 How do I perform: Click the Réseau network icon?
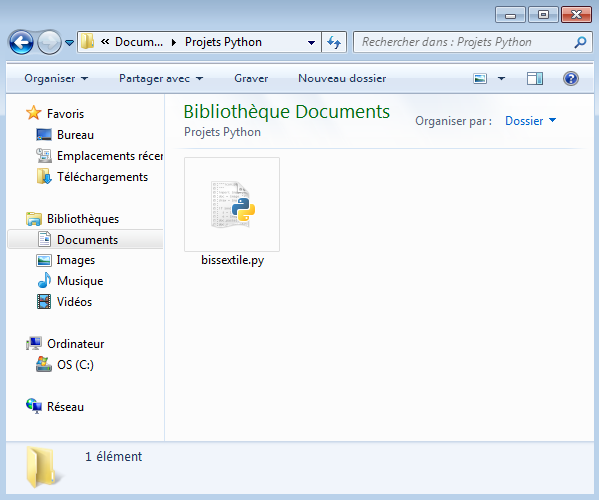pyautogui.click(x=34, y=406)
